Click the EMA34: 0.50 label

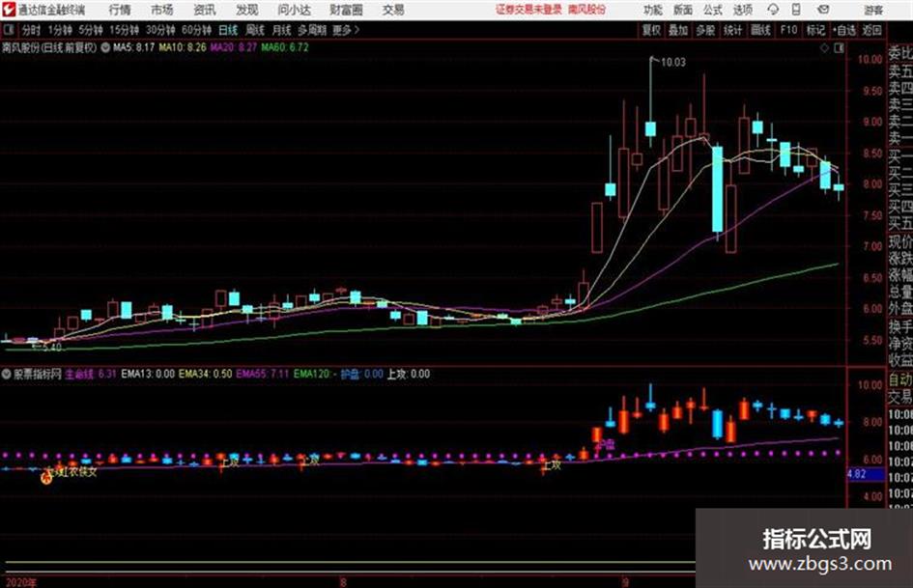[x=205, y=374]
